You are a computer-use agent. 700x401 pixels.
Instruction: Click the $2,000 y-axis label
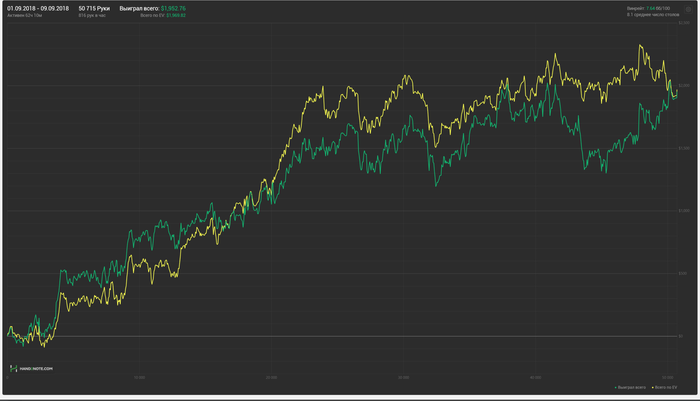(x=684, y=85)
